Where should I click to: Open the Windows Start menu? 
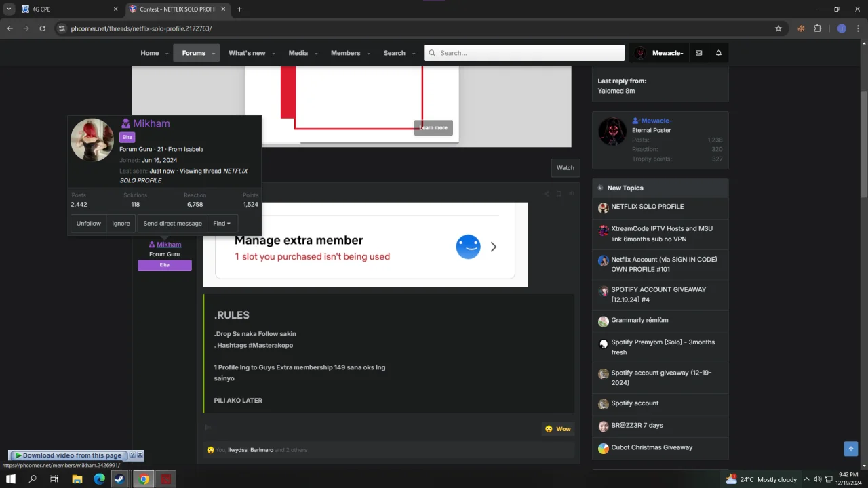point(11,479)
